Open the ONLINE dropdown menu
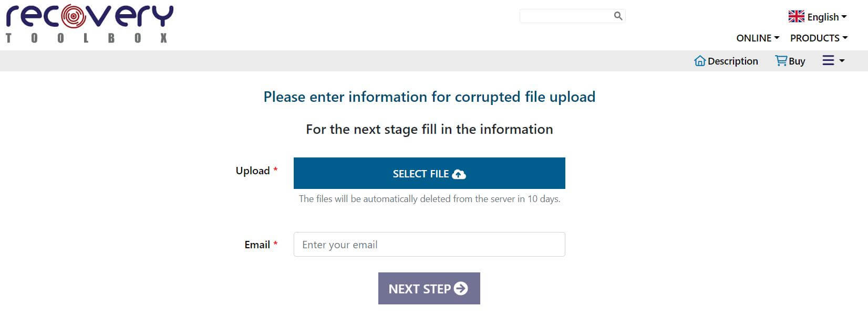The image size is (868, 317). (758, 38)
